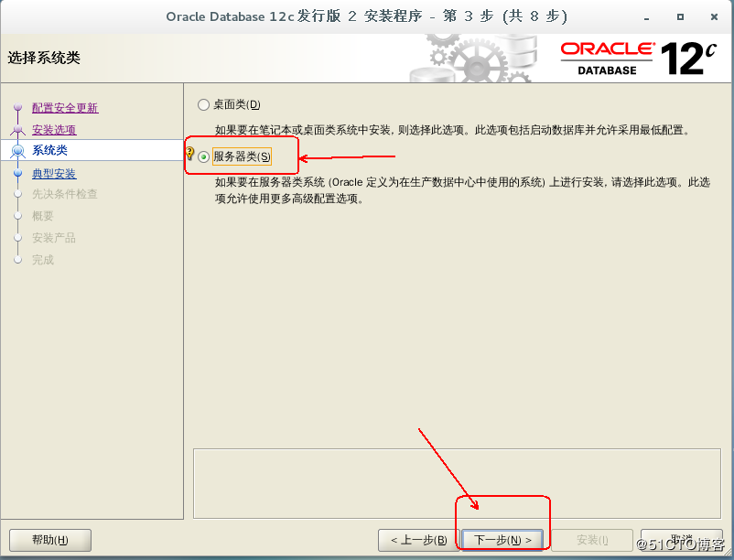Open the 安装选项 step link
This screenshot has height=560, width=734.
[x=54, y=130]
